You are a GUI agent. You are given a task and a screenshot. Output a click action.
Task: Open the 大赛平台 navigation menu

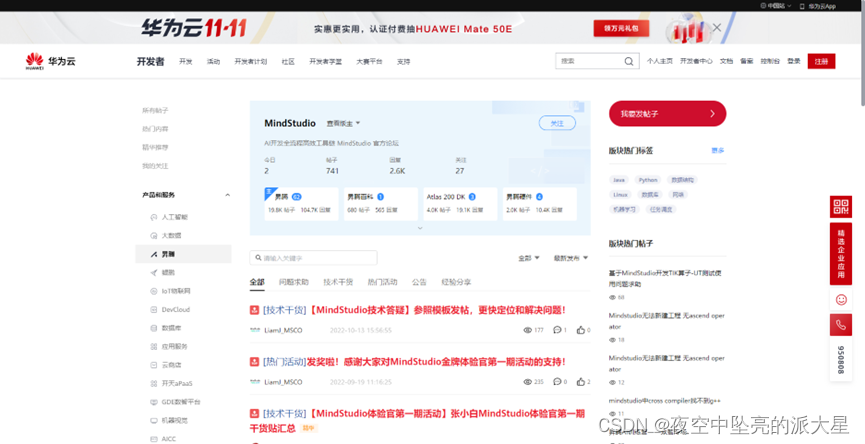[x=369, y=61]
